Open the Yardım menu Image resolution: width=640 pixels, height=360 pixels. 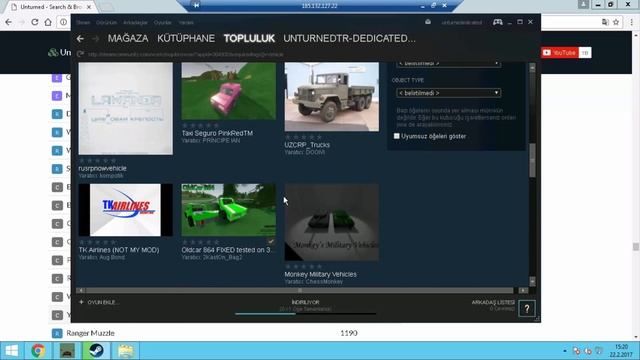tap(186, 22)
